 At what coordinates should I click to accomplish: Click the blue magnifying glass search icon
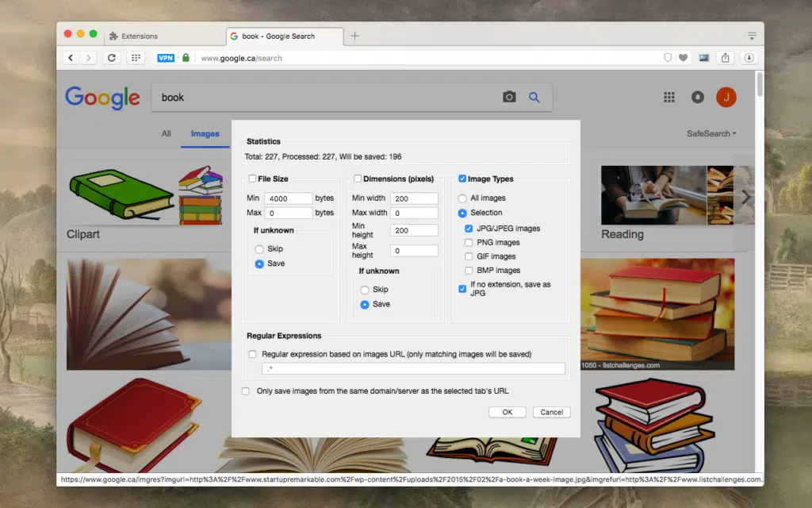pyautogui.click(x=534, y=96)
